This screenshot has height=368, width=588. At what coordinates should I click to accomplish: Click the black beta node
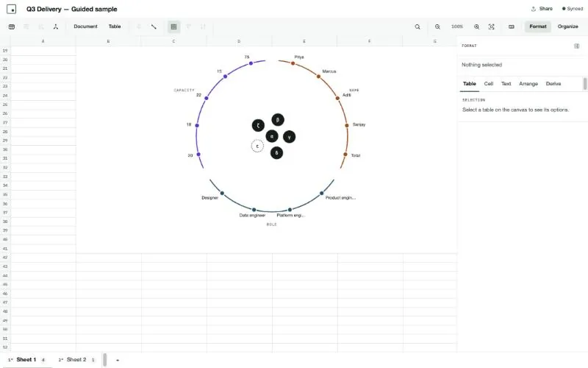[x=278, y=120]
